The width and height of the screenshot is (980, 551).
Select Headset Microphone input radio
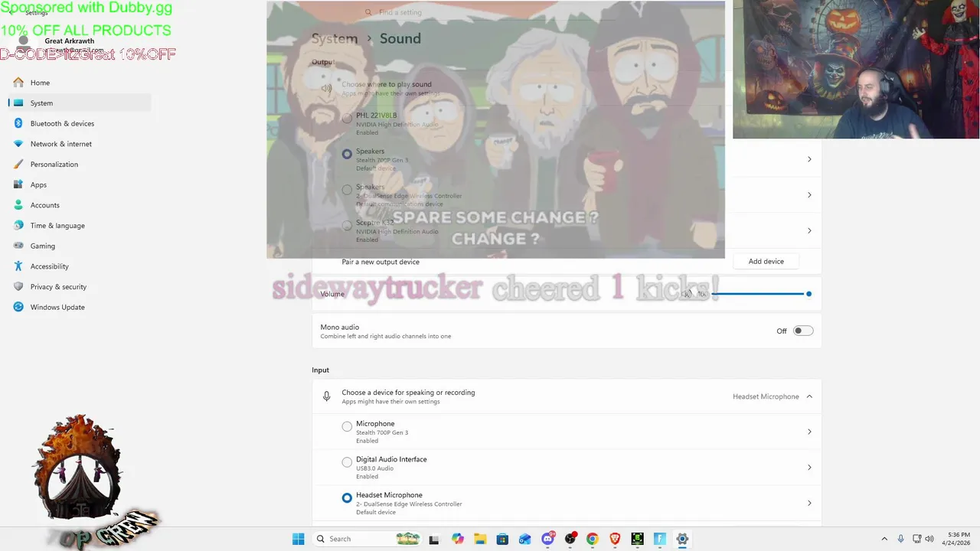coord(347,497)
